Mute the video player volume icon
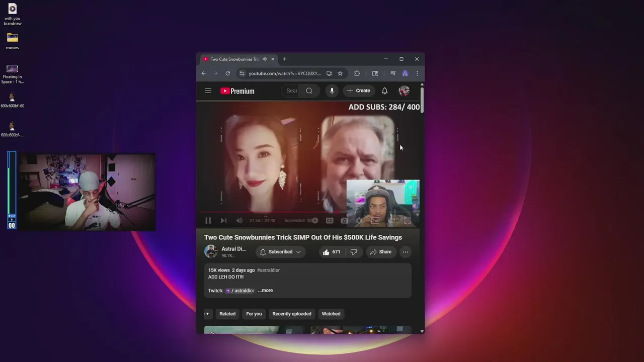This screenshot has width=644, height=362. click(x=239, y=221)
